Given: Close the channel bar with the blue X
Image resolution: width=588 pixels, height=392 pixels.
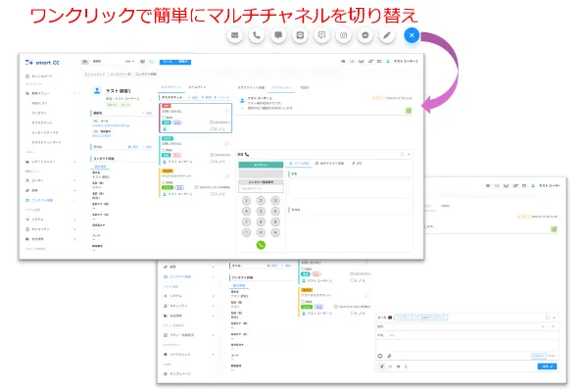Looking at the screenshot, I should tap(412, 35).
